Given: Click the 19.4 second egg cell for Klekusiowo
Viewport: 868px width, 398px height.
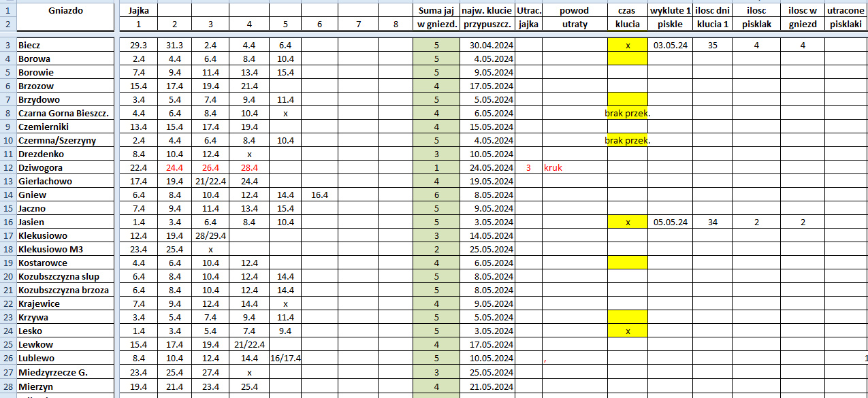Looking at the screenshot, I should coord(174,235).
